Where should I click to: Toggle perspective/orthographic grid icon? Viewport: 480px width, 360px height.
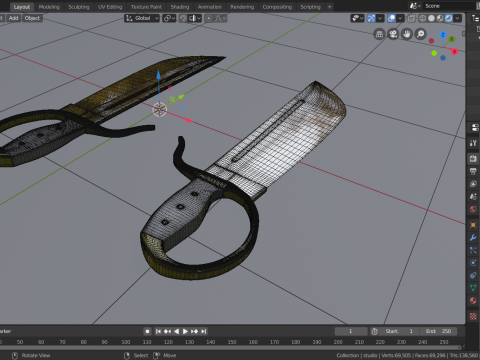[x=379, y=34]
